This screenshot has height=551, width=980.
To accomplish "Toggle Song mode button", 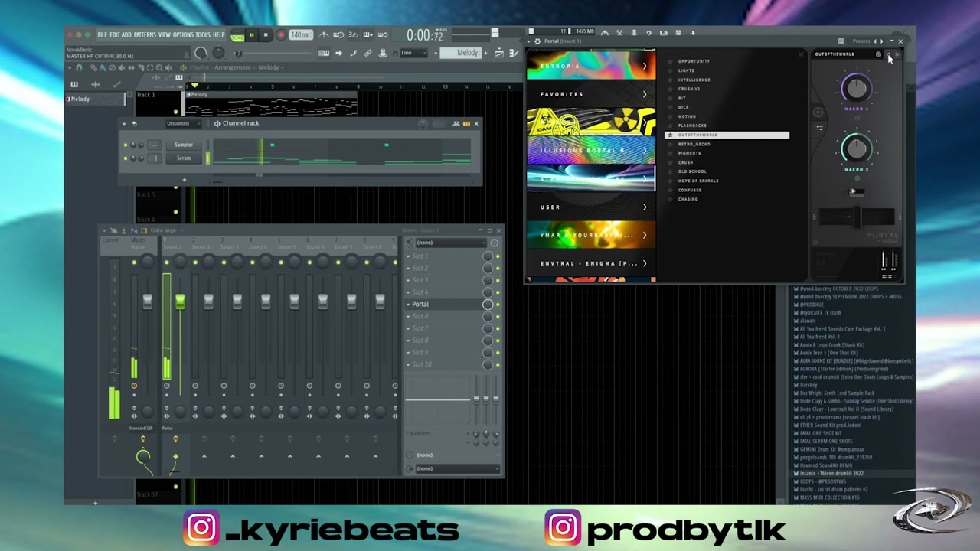I will click(x=237, y=35).
